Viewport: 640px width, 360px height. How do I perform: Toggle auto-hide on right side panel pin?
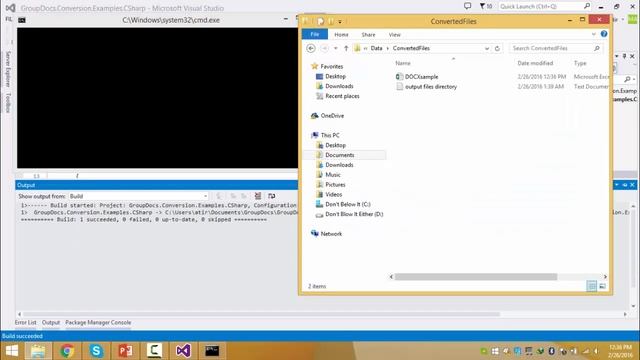point(624,56)
